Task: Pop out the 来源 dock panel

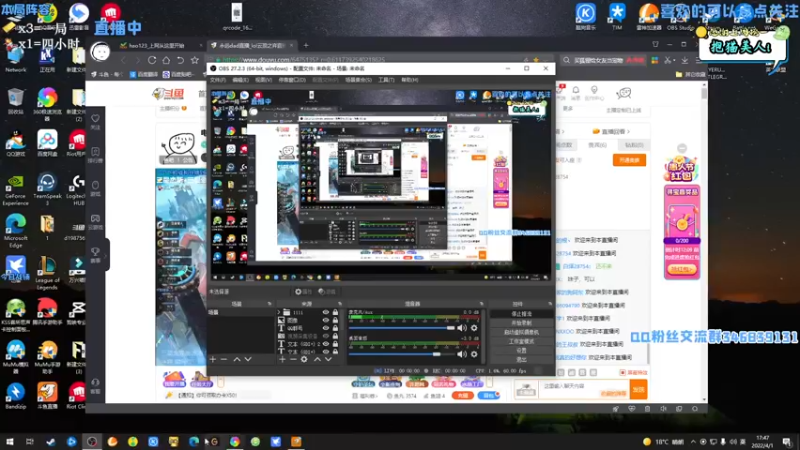Action: click(x=340, y=304)
